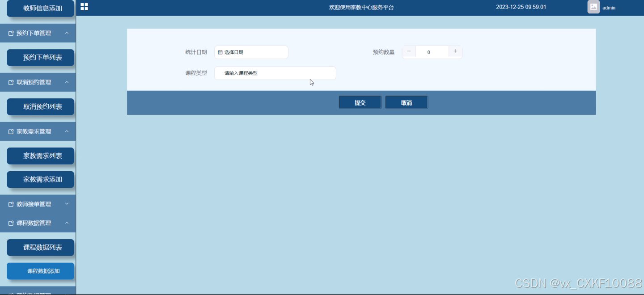Open 取消预约列表 page
Image resolution: width=644 pixels, height=295 pixels.
tap(40, 107)
